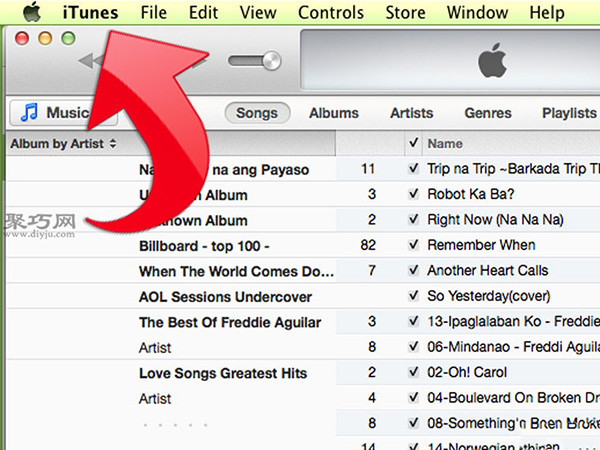This screenshot has width=600, height=450.
Task: Click the green zoom window button
Action: coord(68,37)
